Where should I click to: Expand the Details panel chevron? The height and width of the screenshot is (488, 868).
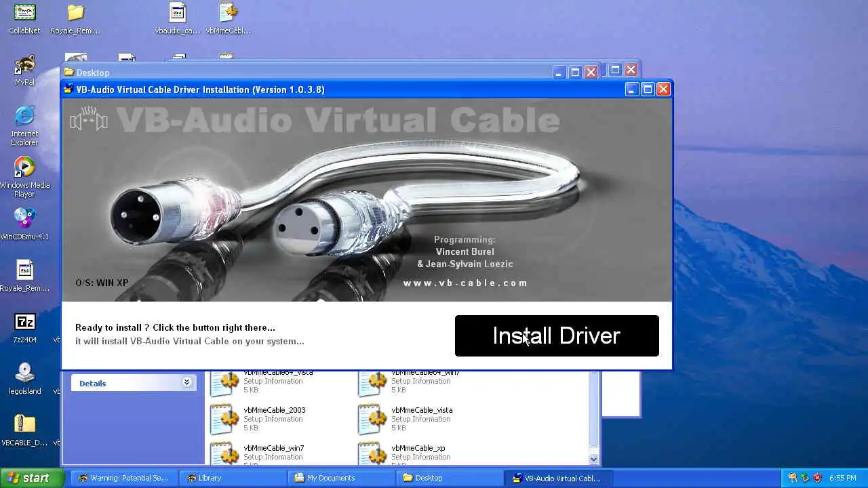(x=186, y=383)
